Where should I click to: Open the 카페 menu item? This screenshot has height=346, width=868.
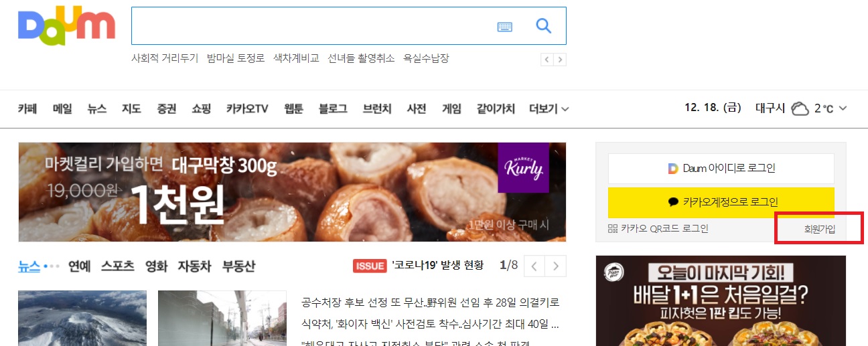(x=27, y=108)
